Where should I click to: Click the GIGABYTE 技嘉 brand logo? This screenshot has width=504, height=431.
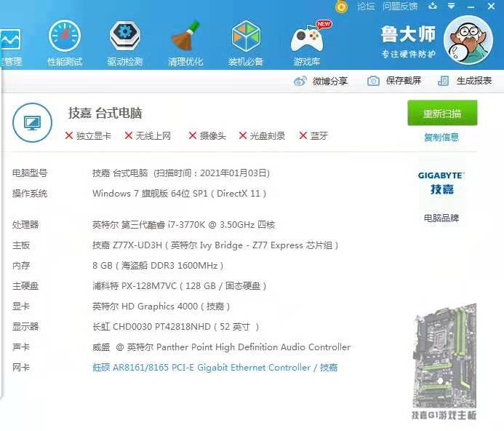click(441, 183)
